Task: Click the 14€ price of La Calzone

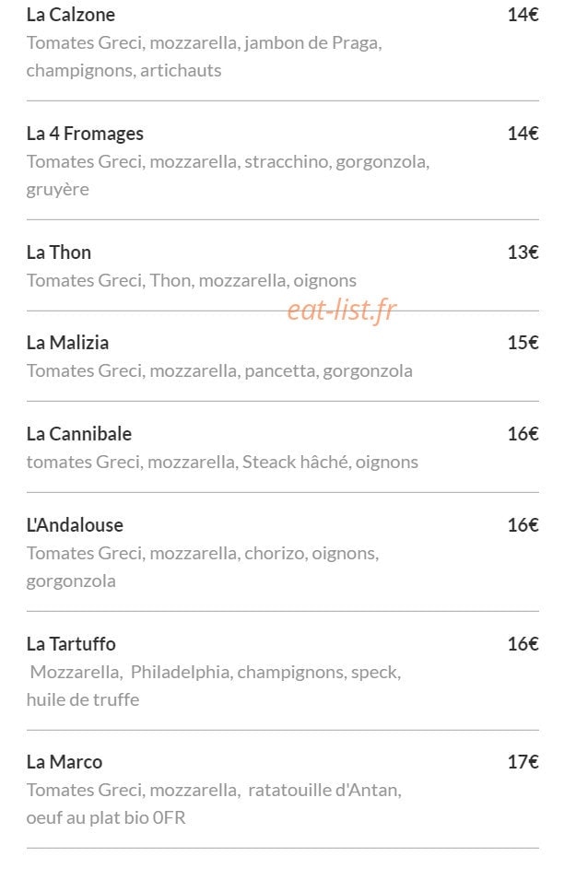Action: (x=523, y=15)
